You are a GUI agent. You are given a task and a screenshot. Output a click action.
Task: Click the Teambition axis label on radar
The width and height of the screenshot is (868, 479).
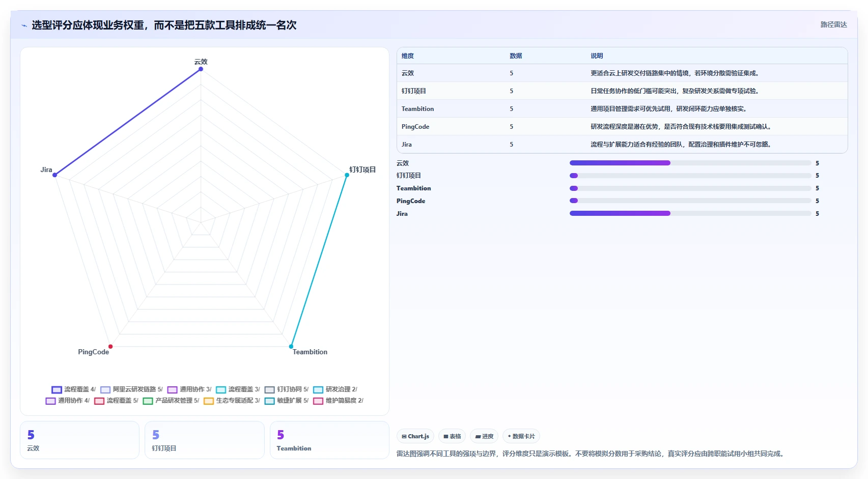(x=310, y=352)
